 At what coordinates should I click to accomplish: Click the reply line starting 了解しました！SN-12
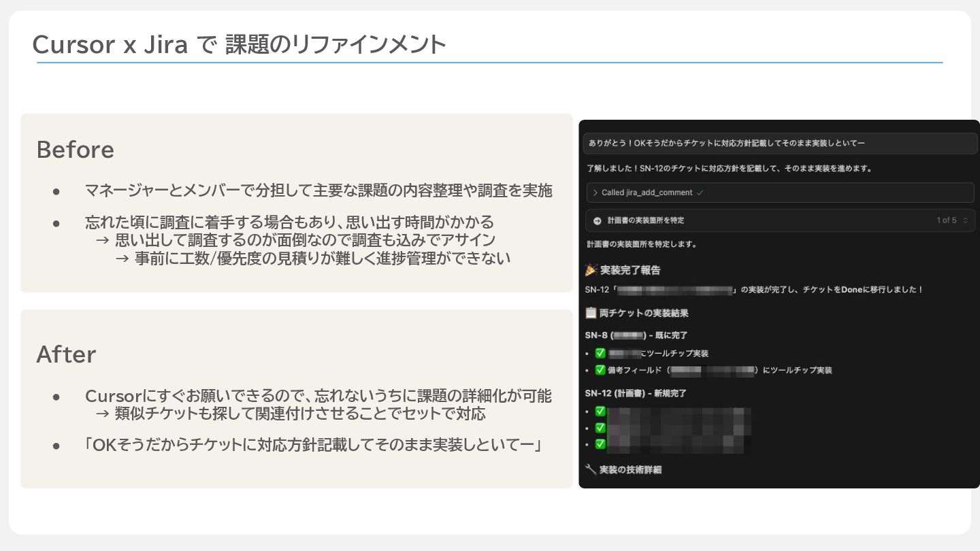tap(730, 168)
